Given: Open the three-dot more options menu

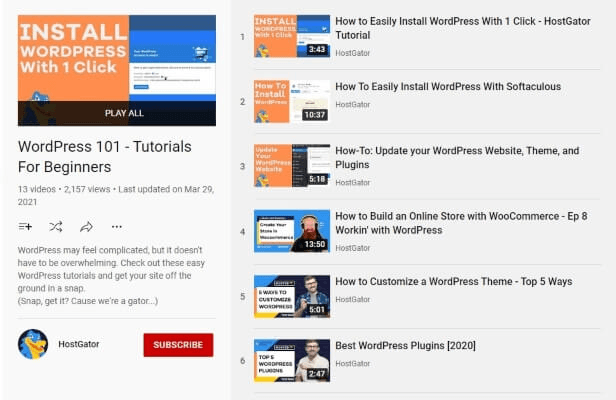Looking at the screenshot, I should click(117, 227).
